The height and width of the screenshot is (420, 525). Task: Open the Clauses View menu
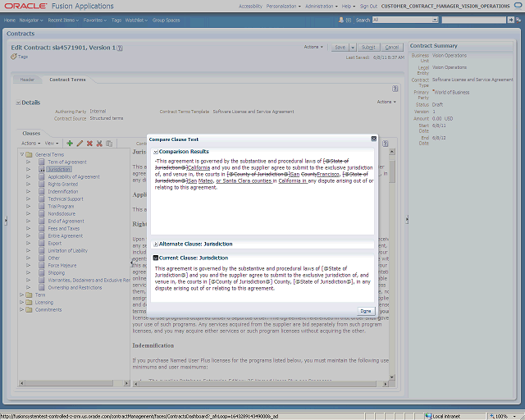pyautogui.click(x=52, y=144)
